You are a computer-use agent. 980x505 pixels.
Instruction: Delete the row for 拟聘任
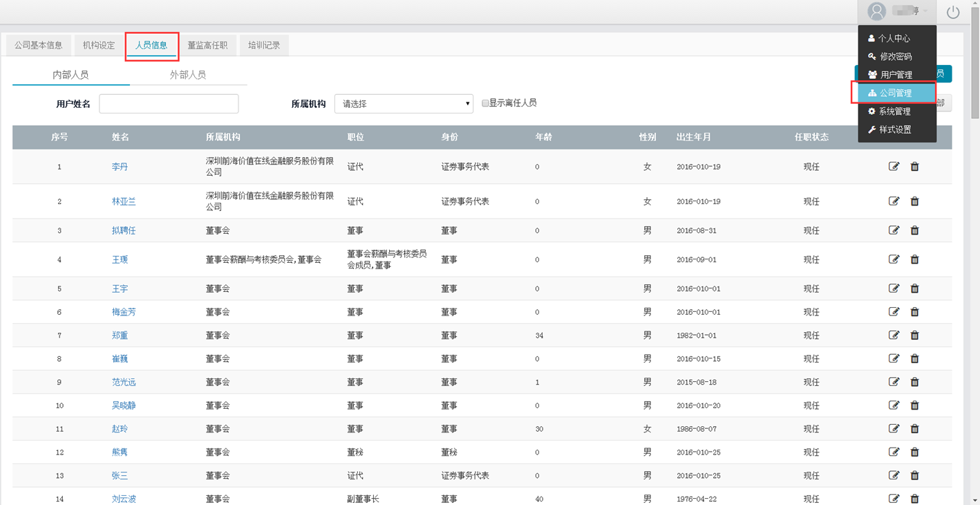coord(914,230)
